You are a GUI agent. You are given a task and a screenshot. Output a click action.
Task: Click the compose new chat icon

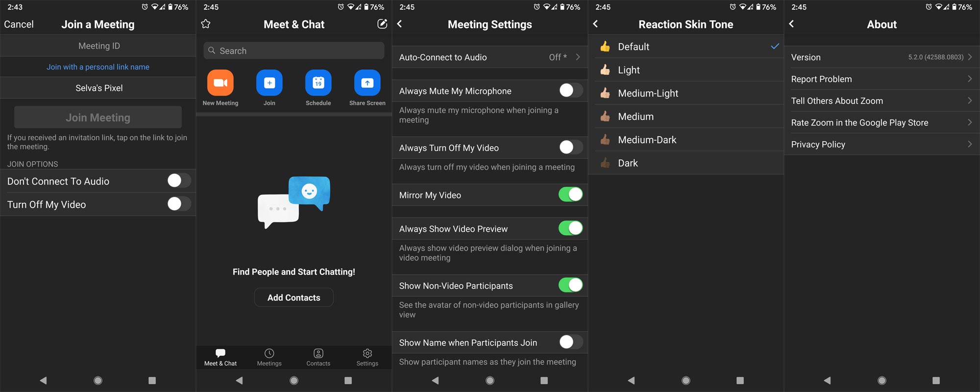[382, 24]
